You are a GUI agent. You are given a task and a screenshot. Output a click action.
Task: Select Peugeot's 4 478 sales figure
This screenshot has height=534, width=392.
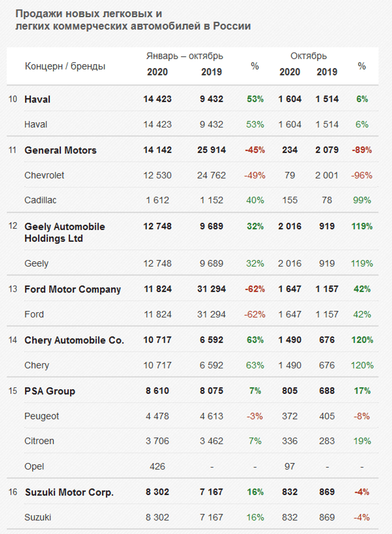(157, 416)
